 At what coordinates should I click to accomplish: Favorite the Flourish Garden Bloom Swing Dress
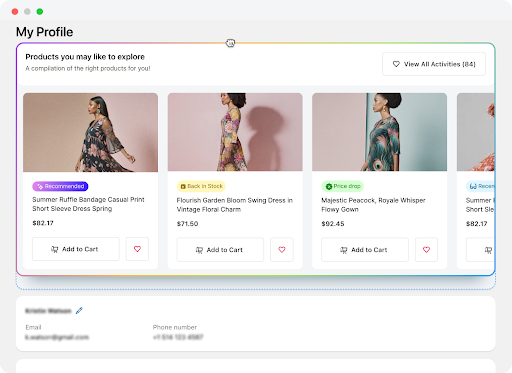point(282,250)
